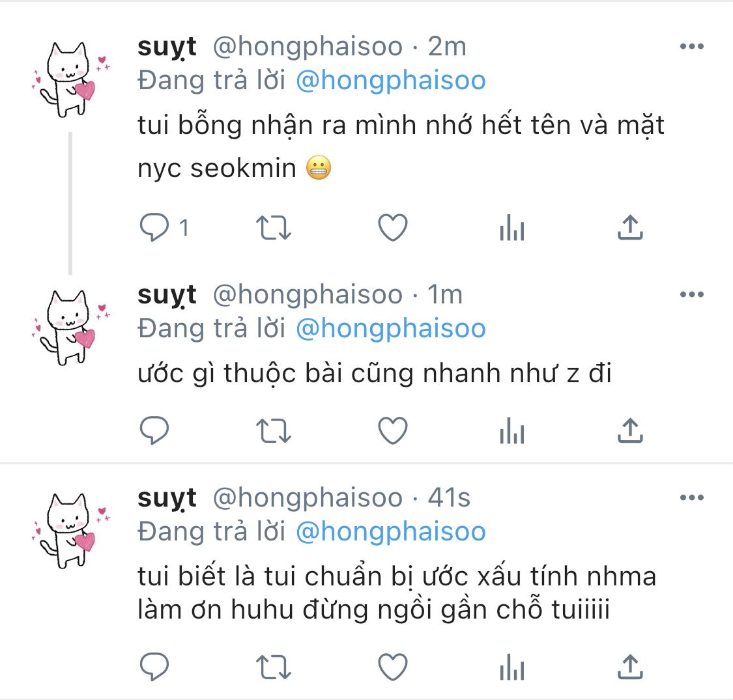Retweet the first tweet about seokmin
Viewport: 733px width, 700px height.
click(x=274, y=227)
